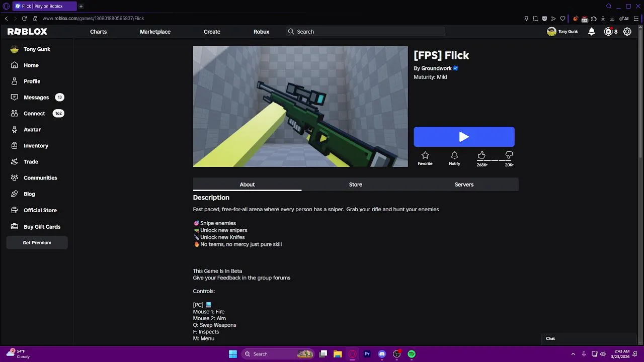This screenshot has height=362, width=644.
Task: Click the page scrollbar up arrow
Action: point(641,28)
